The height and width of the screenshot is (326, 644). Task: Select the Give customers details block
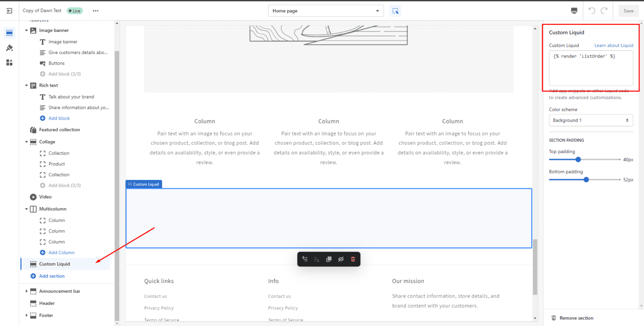click(78, 52)
